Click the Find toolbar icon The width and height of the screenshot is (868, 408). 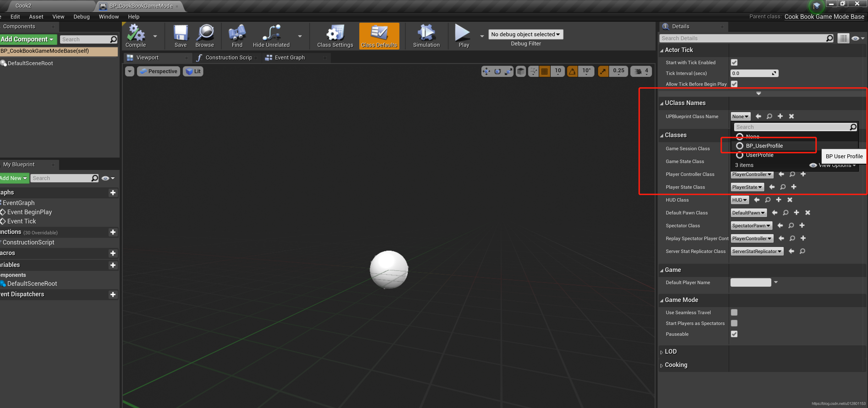(x=237, y=34)
